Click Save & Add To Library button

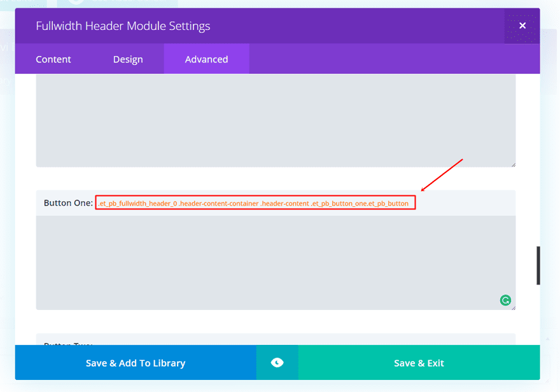tap(136, 363)
